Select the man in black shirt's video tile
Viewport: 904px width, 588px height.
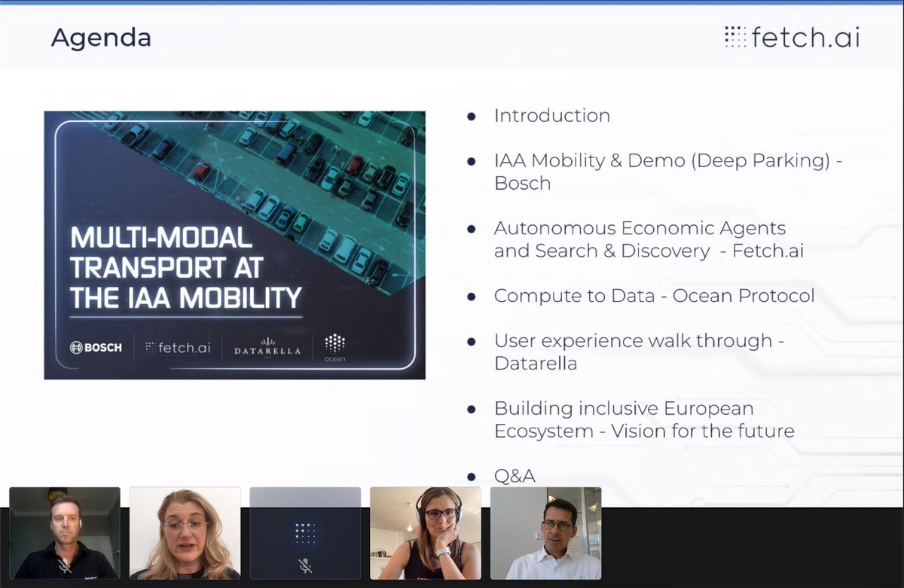[x=65, y=533]
